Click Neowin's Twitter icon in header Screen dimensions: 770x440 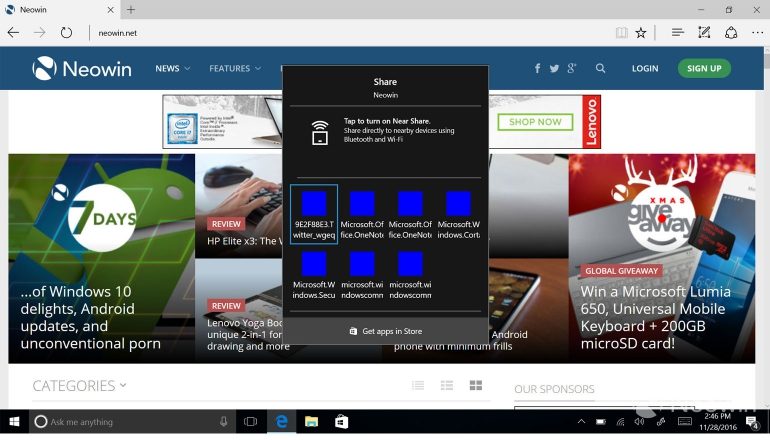(554, 69)
